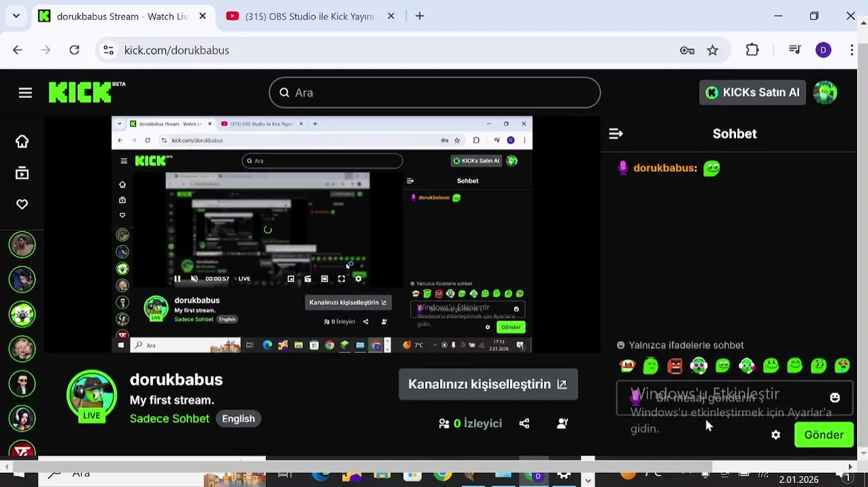Image resolution: width=868 pixels, height=487 pixels.
Task: Close the dorukbabus Stream tab
Action: 202,16
